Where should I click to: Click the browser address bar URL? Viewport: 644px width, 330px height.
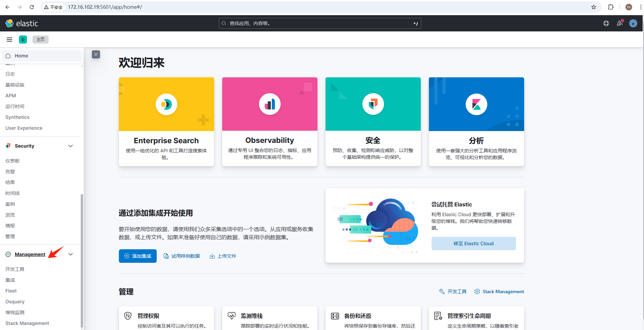pos(105,7)
